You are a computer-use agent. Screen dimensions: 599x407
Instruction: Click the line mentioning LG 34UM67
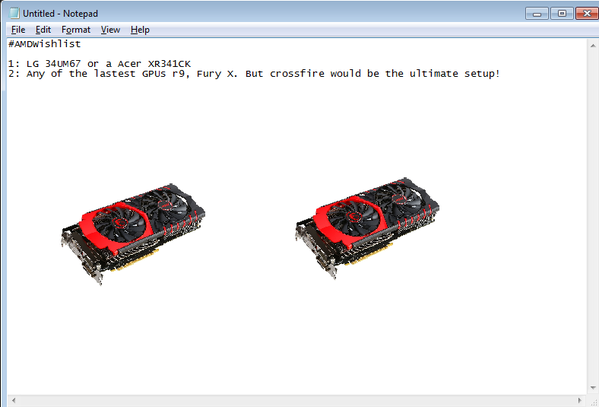99,63
